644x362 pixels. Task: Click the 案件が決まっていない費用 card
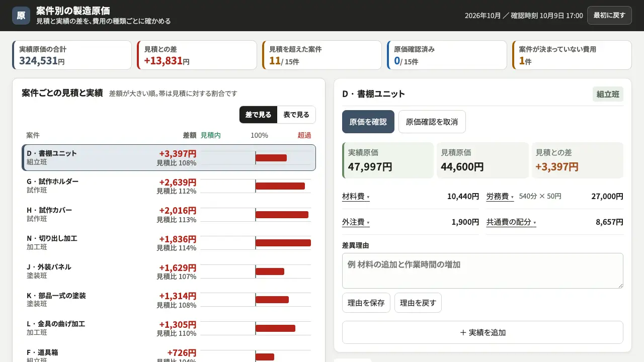pyautogui.click(x=572, y=55)
